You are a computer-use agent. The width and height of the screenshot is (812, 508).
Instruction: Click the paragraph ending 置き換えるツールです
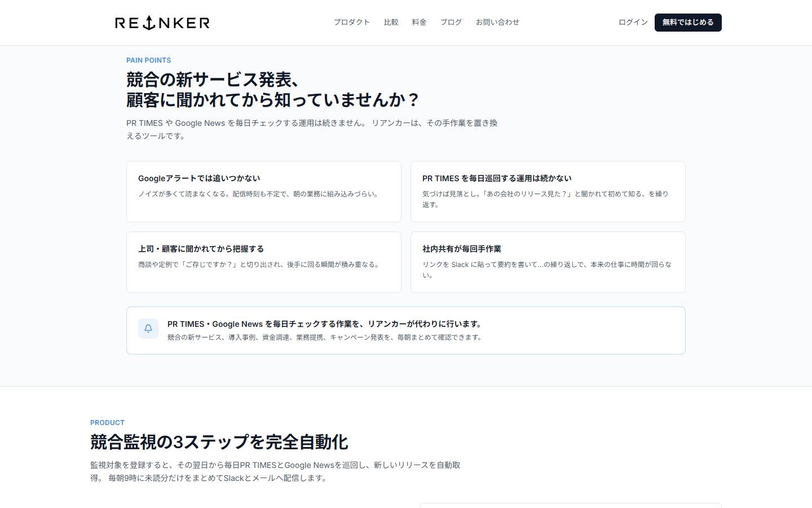[312, 129]
